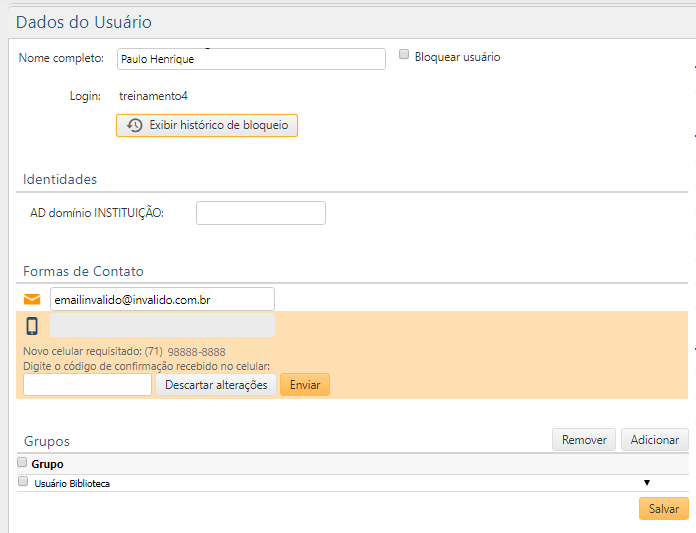Viewport: 696px width, 533px height.
Task: Save the user with the Salvar button
Action: point(664,509)
